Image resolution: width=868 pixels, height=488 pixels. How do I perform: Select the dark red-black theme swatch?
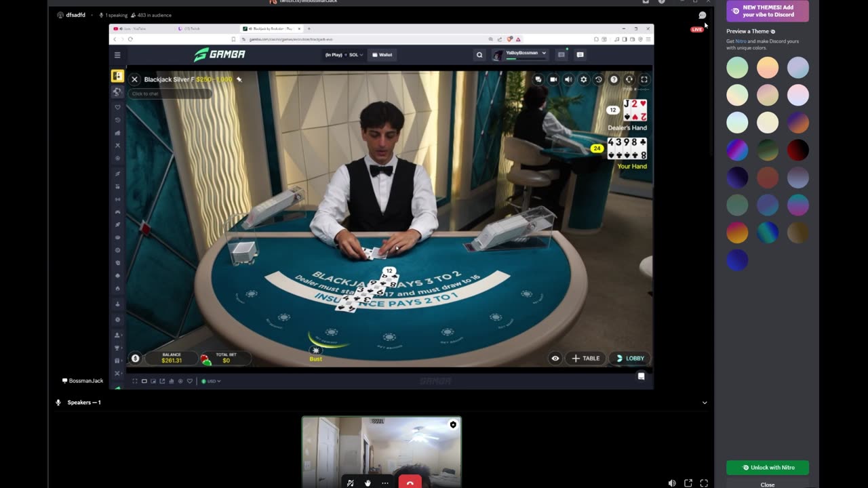798,150
